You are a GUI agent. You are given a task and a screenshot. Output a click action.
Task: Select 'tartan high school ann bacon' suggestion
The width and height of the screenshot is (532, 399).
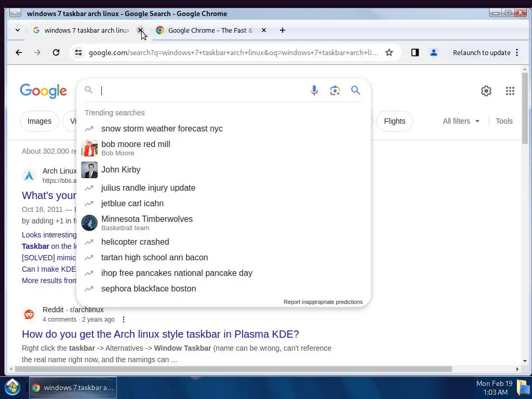(x=223, y=258)
